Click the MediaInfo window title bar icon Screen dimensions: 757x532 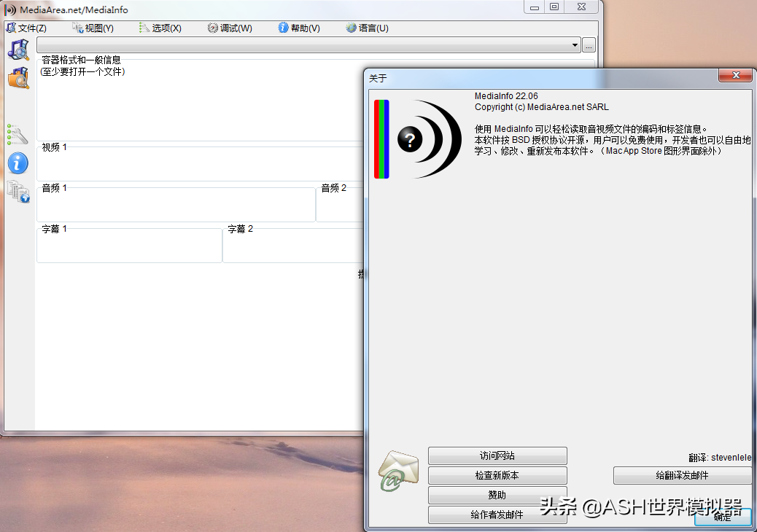click(x=10, y=9)
